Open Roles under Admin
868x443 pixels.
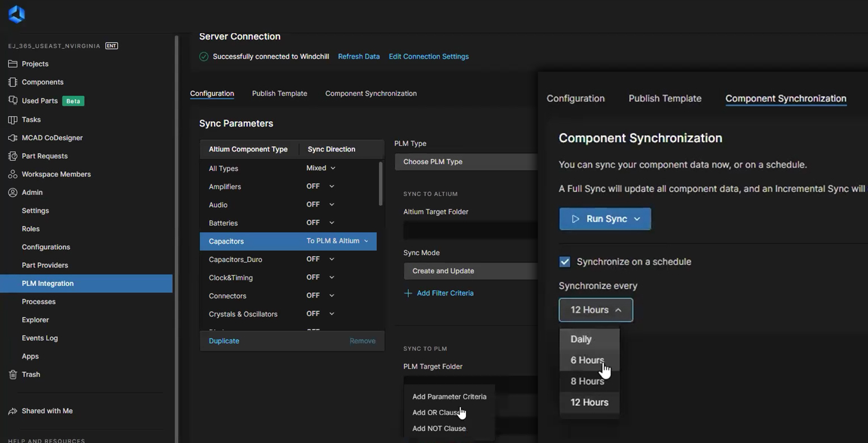point(31,229)
